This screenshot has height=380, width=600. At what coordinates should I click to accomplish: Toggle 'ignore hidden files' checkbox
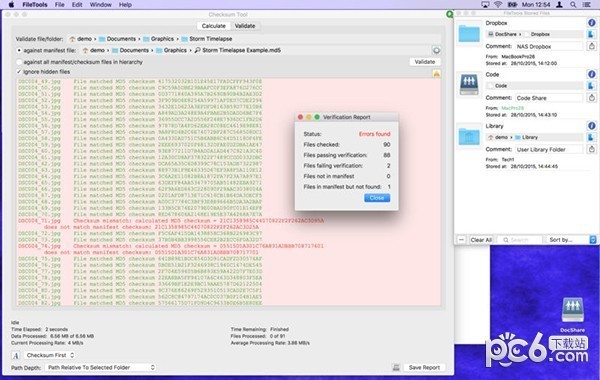[x=19, y=72]
